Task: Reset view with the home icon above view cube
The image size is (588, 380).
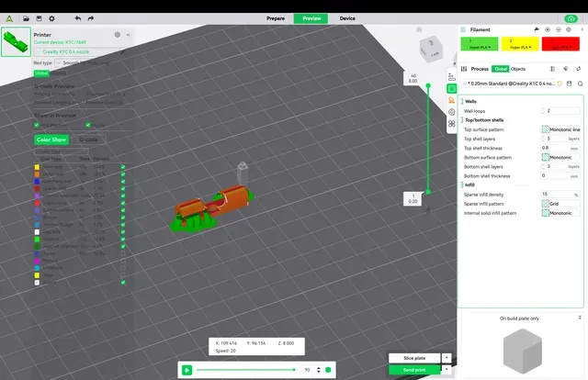Action: point(419,29)
